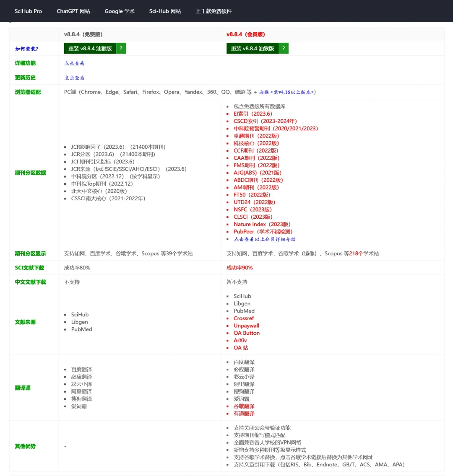
Task: Select 支持期刊缩写模式匹配 item
Action: click(260, 435)
